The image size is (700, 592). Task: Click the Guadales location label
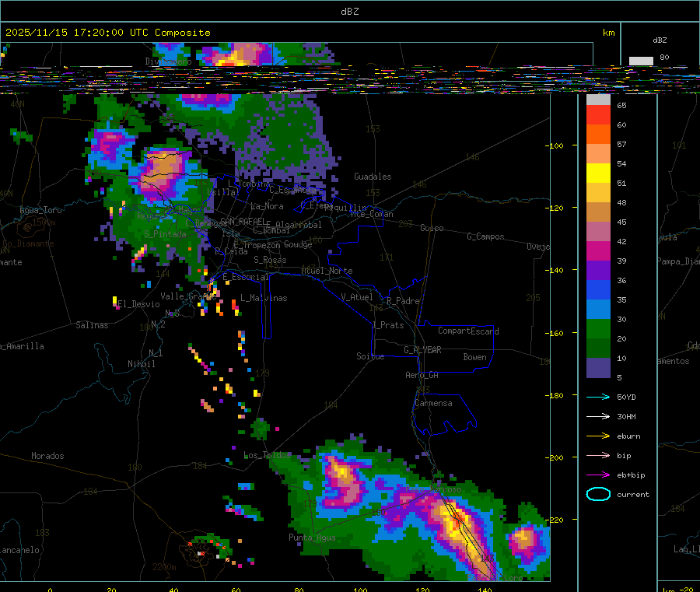[373, 177]
